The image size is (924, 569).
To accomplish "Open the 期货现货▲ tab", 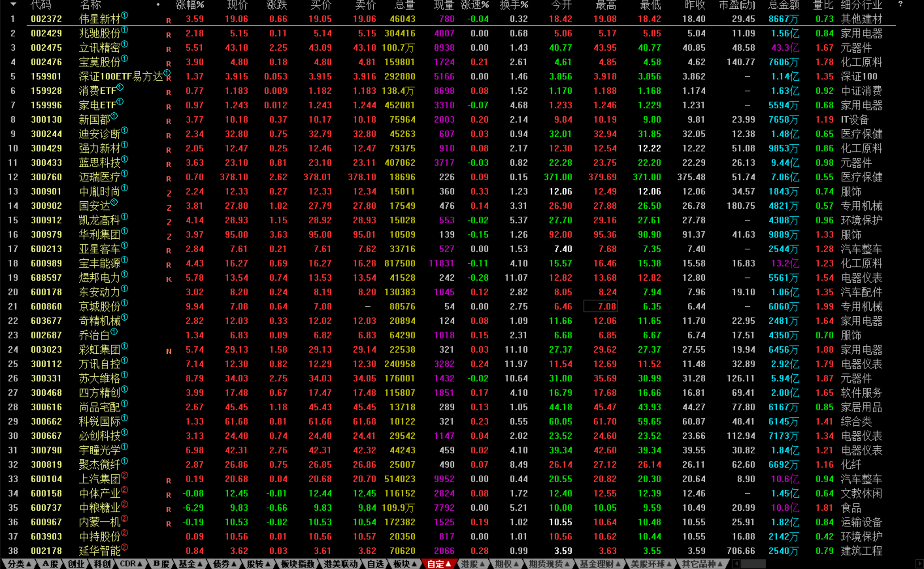I will (x=549, y=564).
